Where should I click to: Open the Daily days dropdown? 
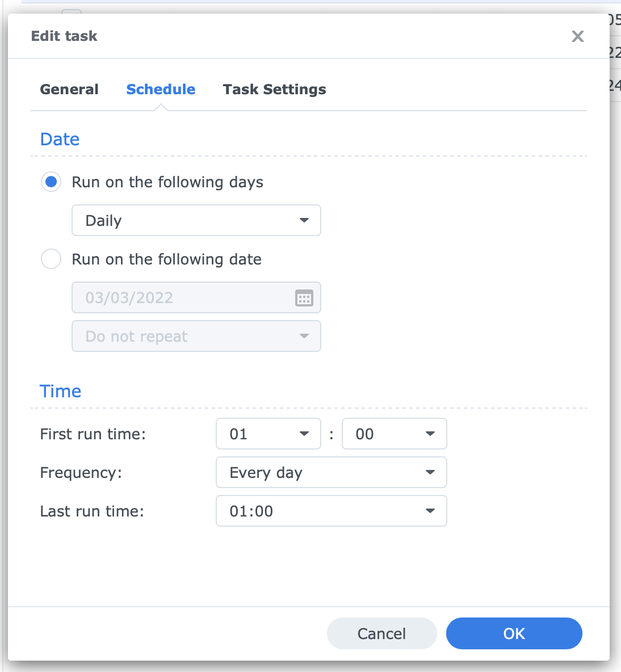point(196,220)
